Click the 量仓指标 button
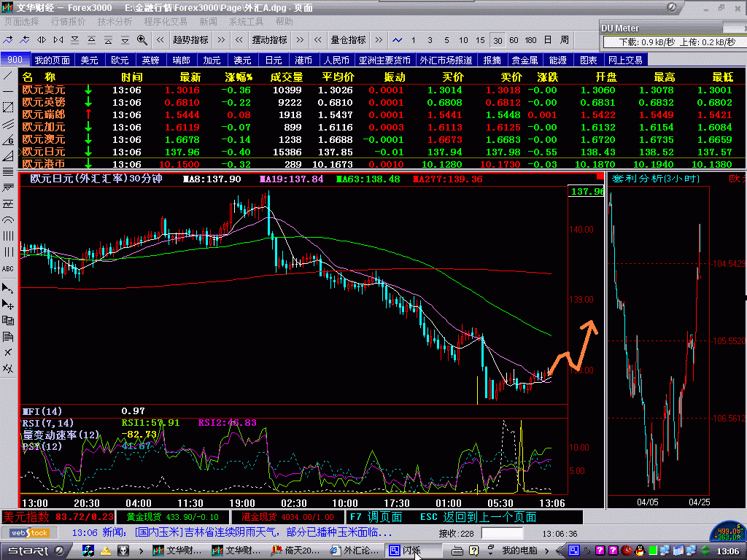Viewport: 747px width, 560px height. pos(348,40)
